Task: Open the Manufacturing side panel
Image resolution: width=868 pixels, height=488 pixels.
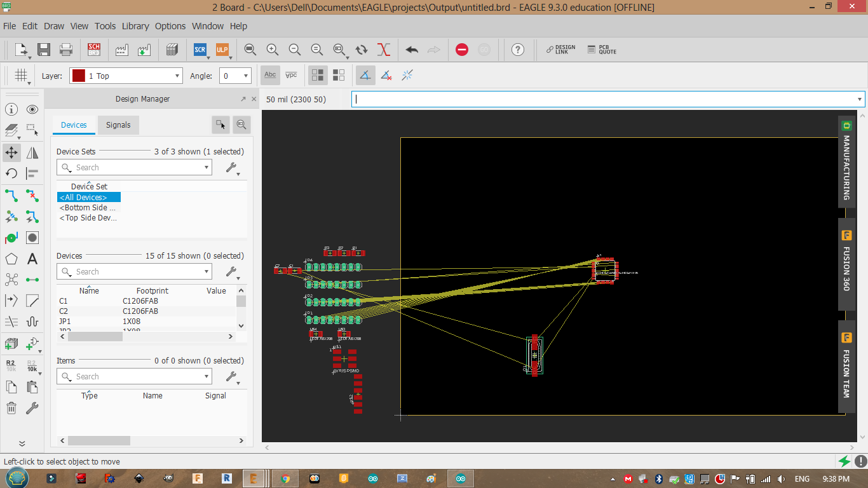Action: click(846, 161)
